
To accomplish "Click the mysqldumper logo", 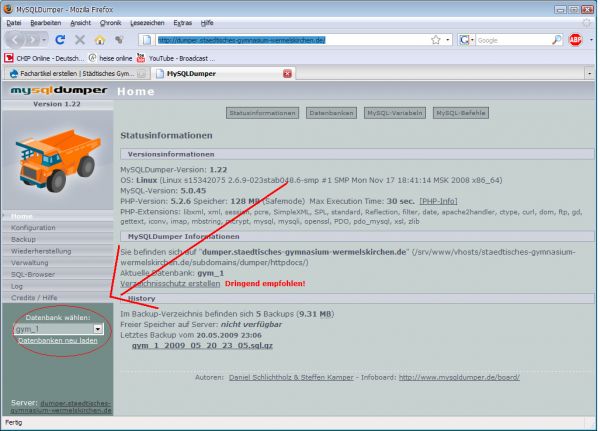I will click(x=59, y=90).
